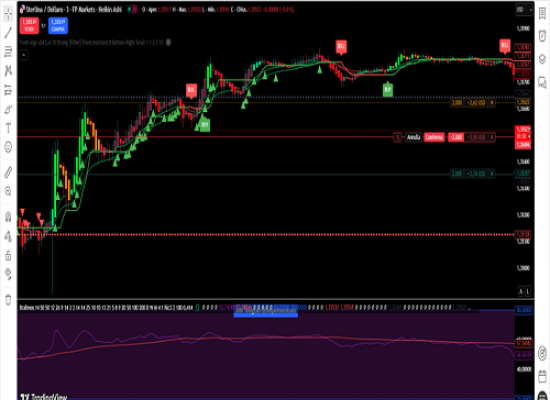The width and height of the screenshot is (550, 400).
Task: Toggle magnet mode in drawing toolbar
Action: [8, 217]
